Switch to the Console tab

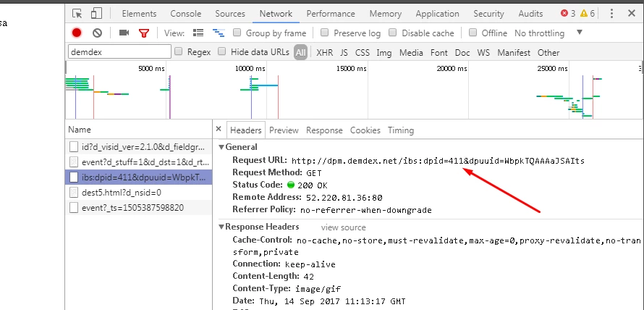(x=186, y=14)
